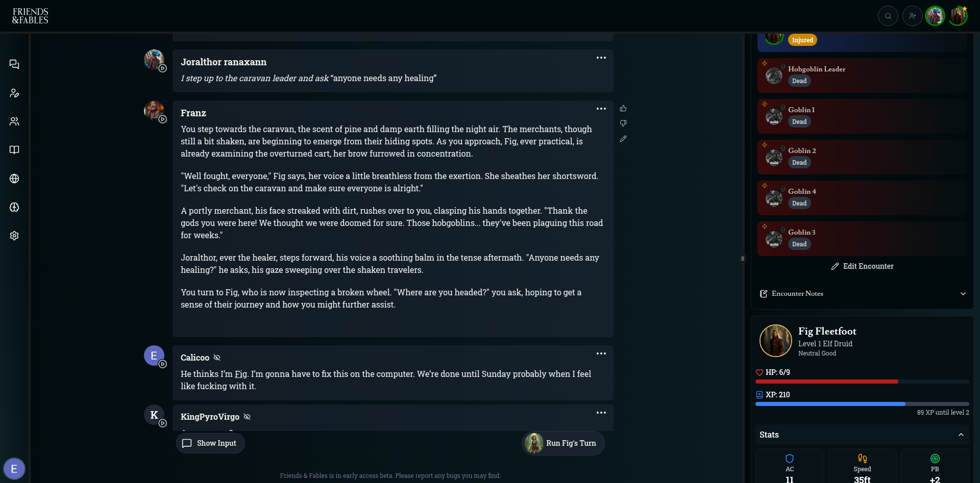Toggle hidden eye icon next to Calicoo
The image size is (980, 483).
click(x=217, y=358)
